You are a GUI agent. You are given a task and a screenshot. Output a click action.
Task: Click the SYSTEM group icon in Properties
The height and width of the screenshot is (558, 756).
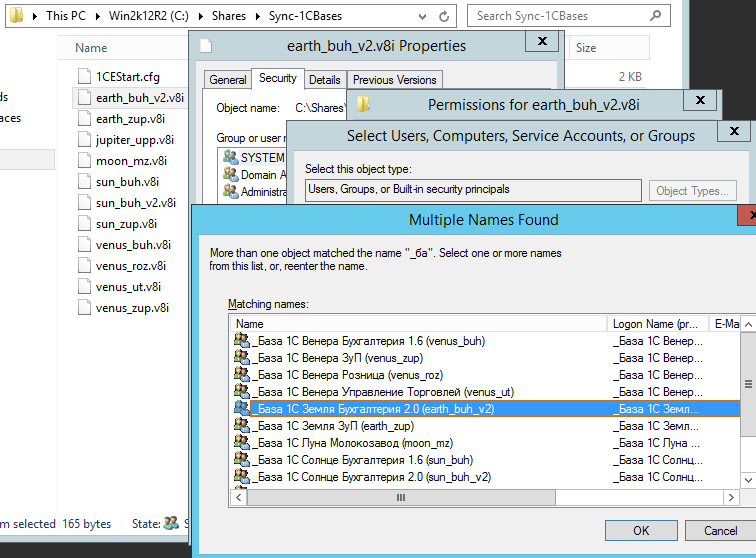pyautogui.click(x=231, y=157)
